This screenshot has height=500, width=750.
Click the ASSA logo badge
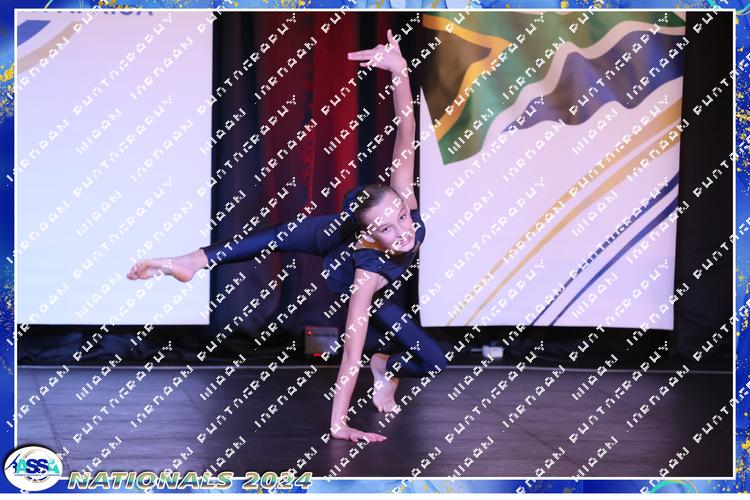pos(33,468)
